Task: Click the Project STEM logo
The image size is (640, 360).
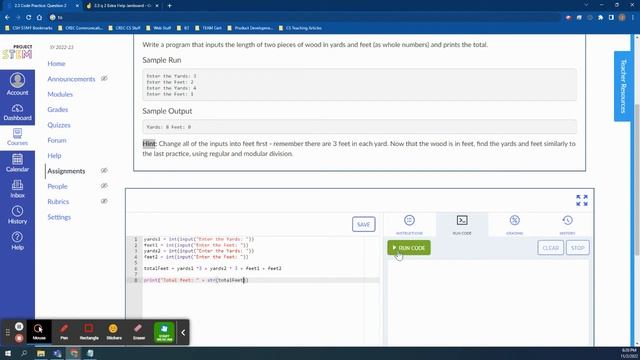Action: tap(17, 52)
